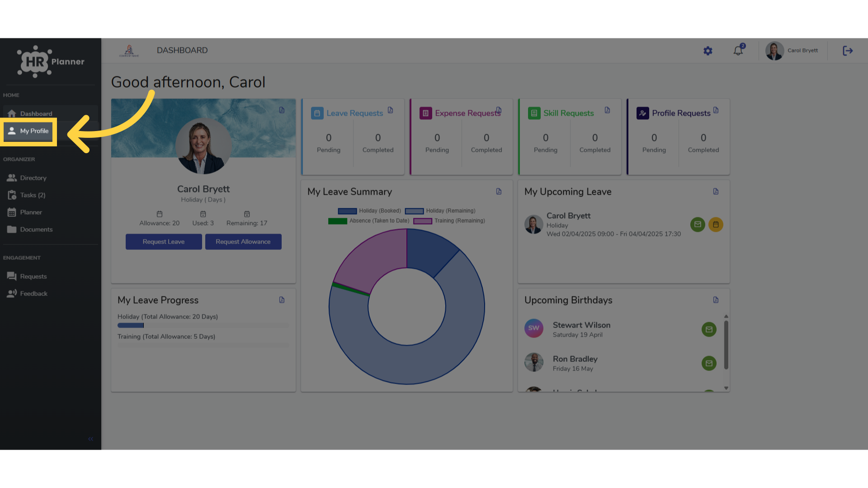Click the Request Allowance button
The height and width of the screenshot is (488, 868).
[x=243, y=242]
